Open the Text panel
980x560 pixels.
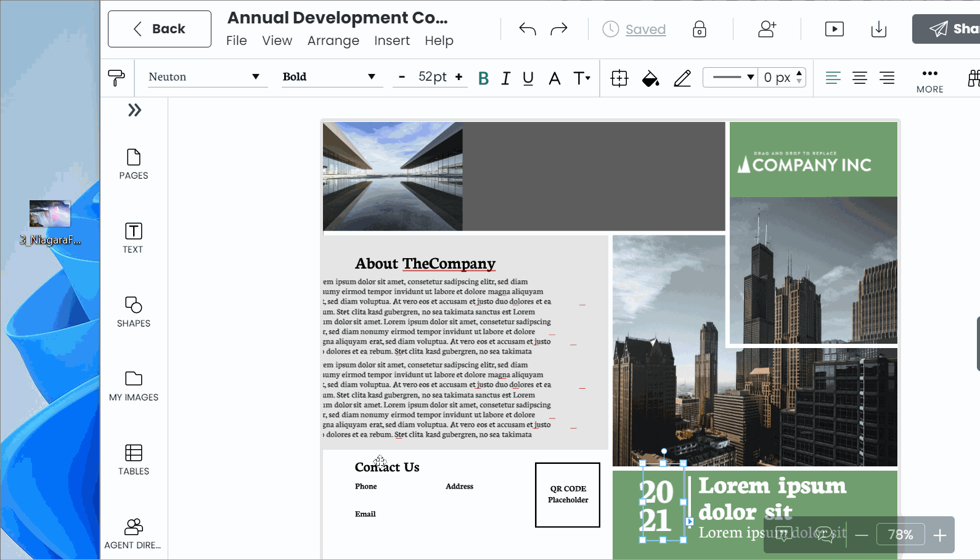(x=133, y=238)
